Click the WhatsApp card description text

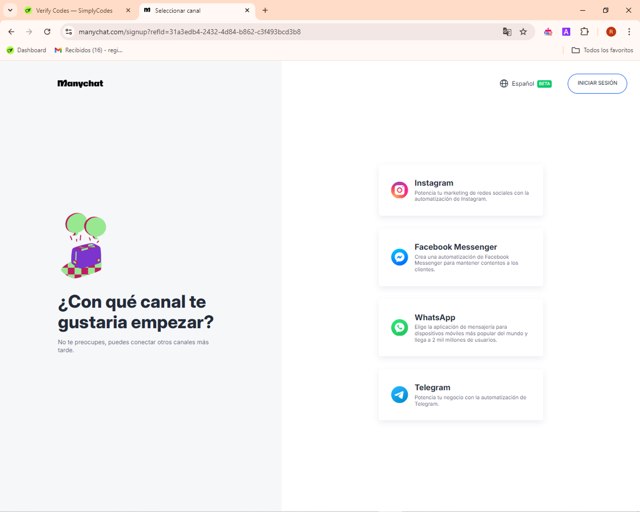coord(471,333)
